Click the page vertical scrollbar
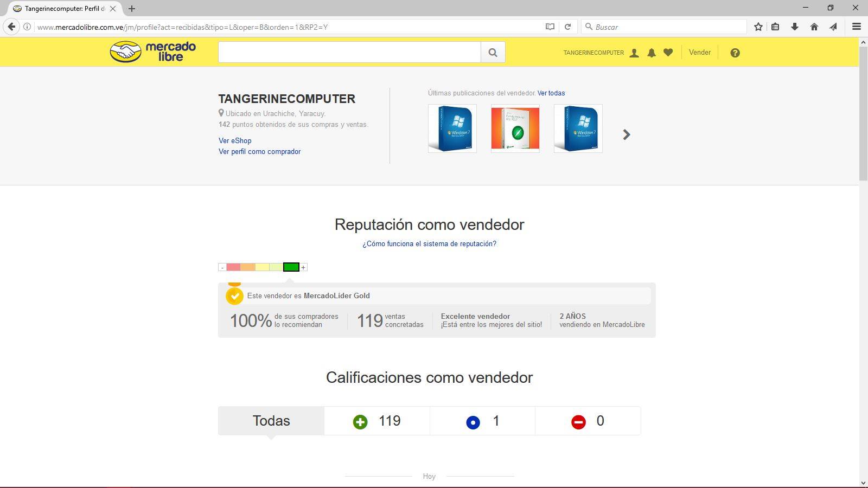 pos(863,114)
